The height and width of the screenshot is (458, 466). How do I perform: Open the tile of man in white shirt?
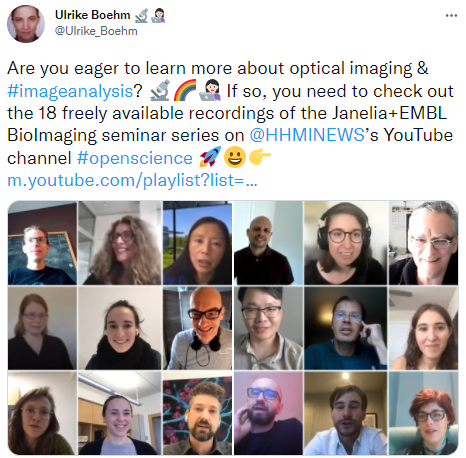click(345, 413)
